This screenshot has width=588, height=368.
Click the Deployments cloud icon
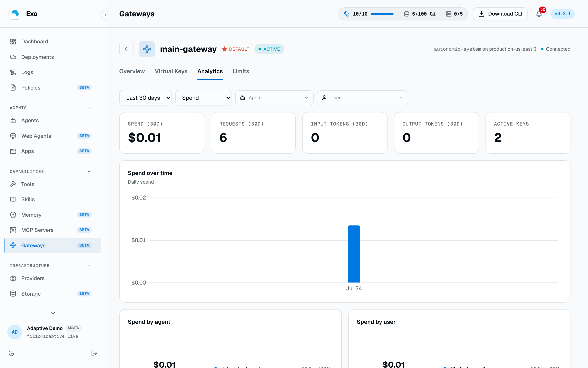13,57
